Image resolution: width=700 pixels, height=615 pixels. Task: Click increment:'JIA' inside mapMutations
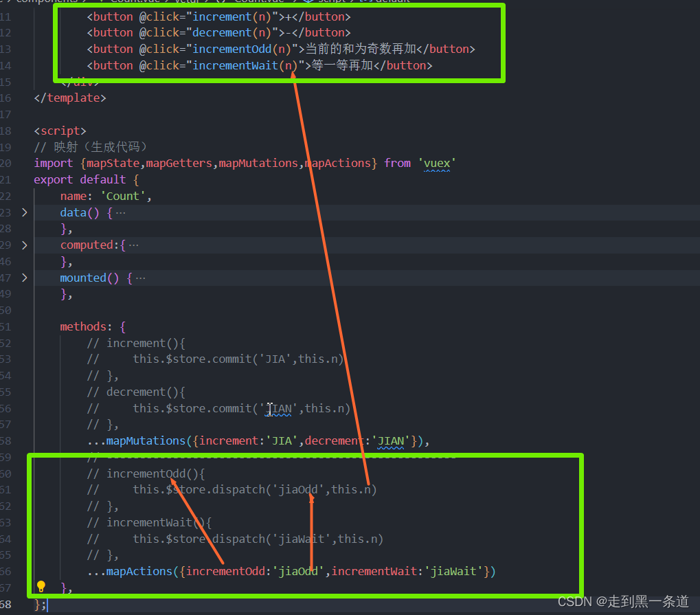(248, 441)
